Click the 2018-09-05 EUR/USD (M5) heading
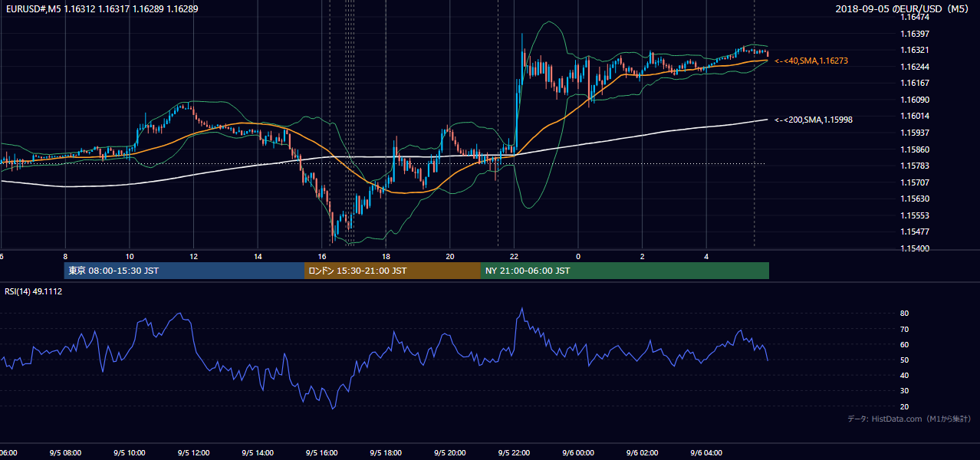Screen dimensions: 980x460 903,9
